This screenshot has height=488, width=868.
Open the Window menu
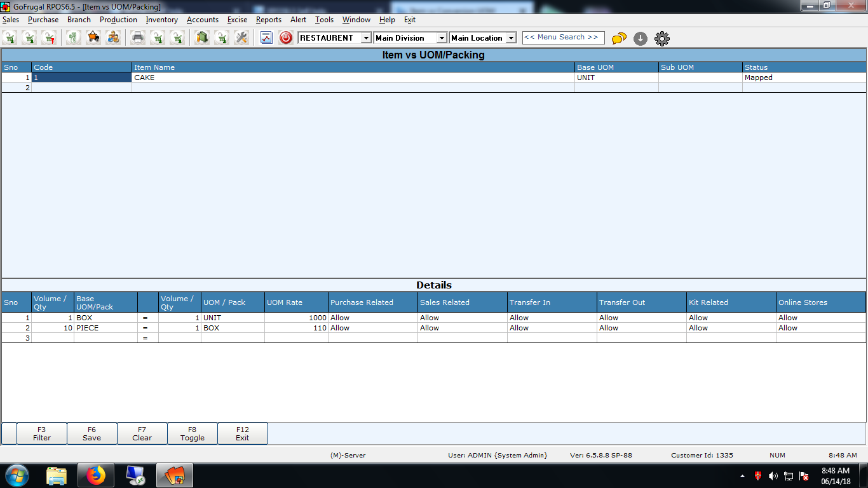pos(356,20)
